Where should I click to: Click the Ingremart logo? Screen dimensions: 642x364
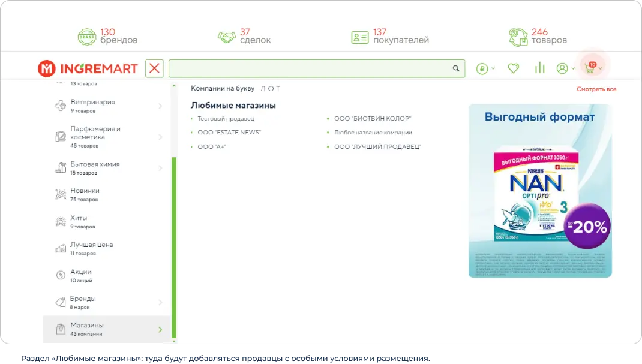88,68
